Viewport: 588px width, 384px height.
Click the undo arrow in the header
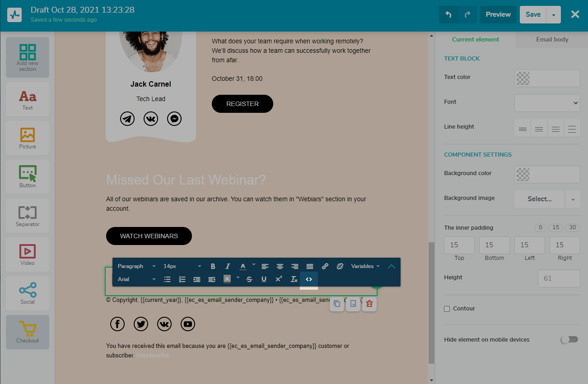[x=448, y=14]
